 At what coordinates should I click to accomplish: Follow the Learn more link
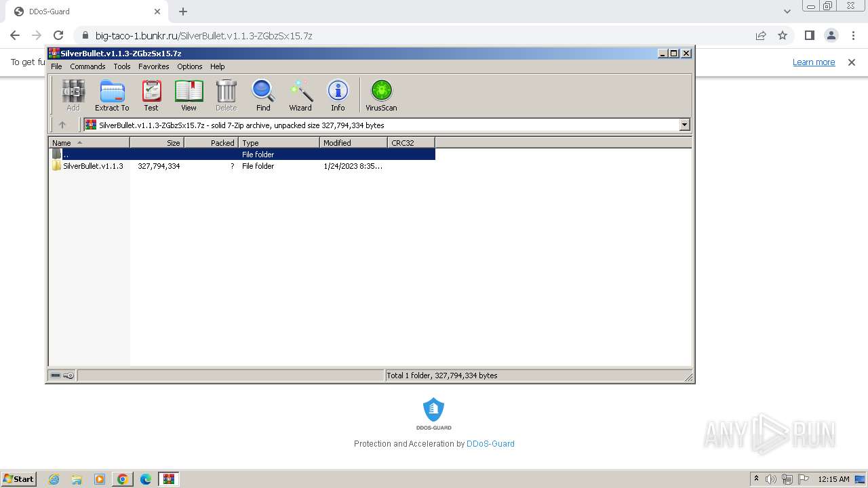click(x=814, y=62)
